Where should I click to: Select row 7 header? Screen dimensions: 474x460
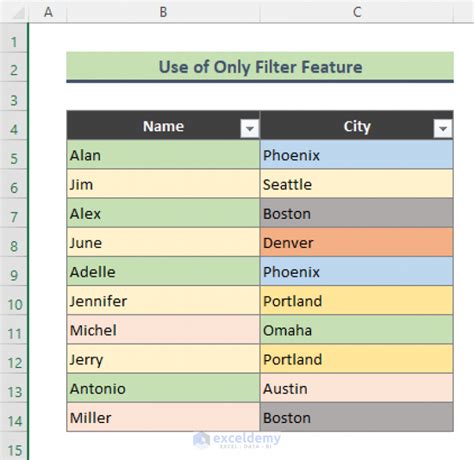[x=14, y=213]
